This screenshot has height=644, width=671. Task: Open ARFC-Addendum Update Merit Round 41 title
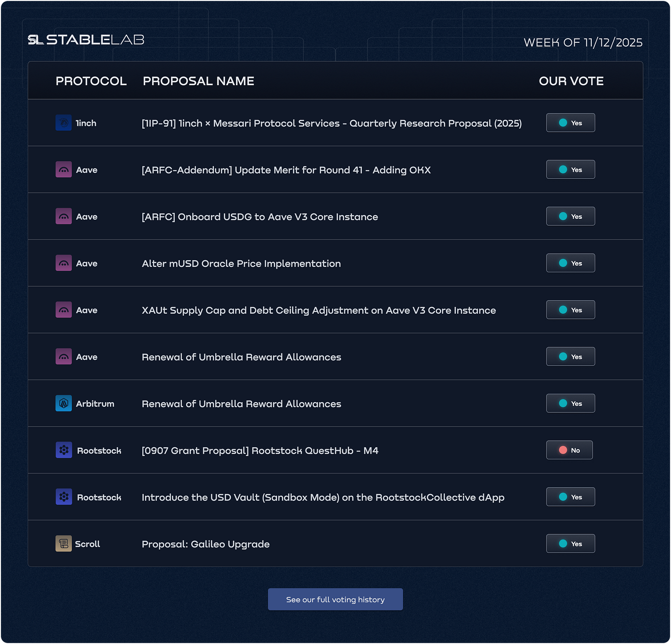[286, 170]
